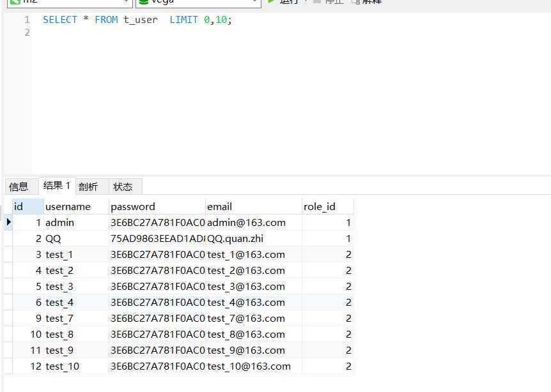Select the test_1 username cell
Screen dimensions: 551x392
76,255
